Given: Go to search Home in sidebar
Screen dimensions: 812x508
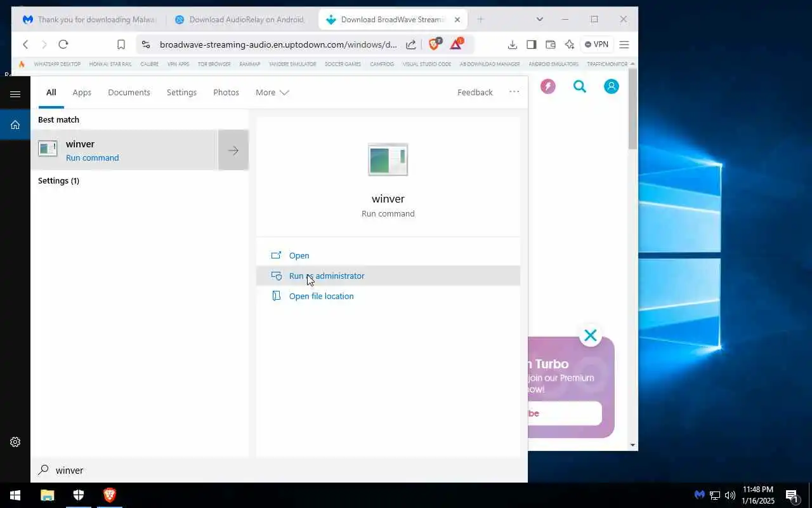Looking at the screenshot, I should pos(15,124).
